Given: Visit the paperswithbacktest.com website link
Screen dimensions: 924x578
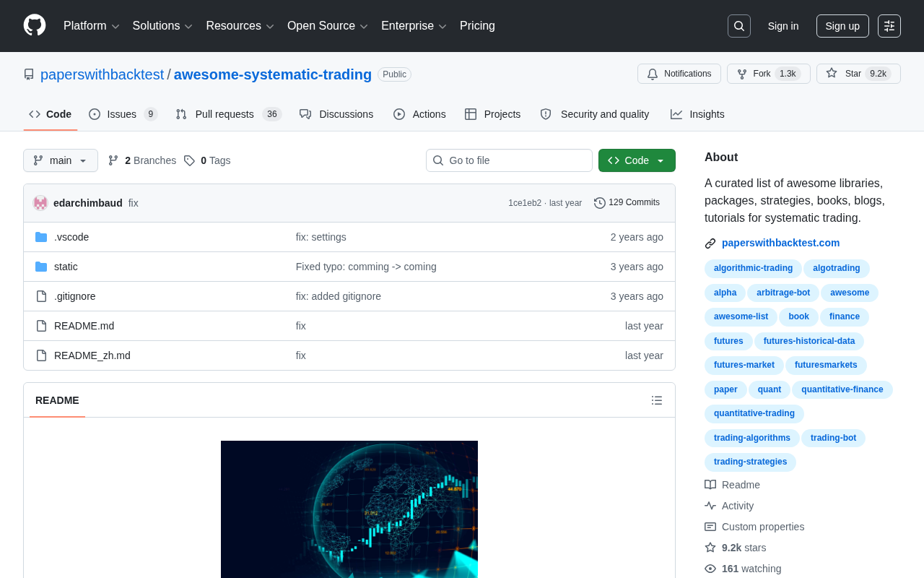Looking at the screenshot, I should coord(780,243).
